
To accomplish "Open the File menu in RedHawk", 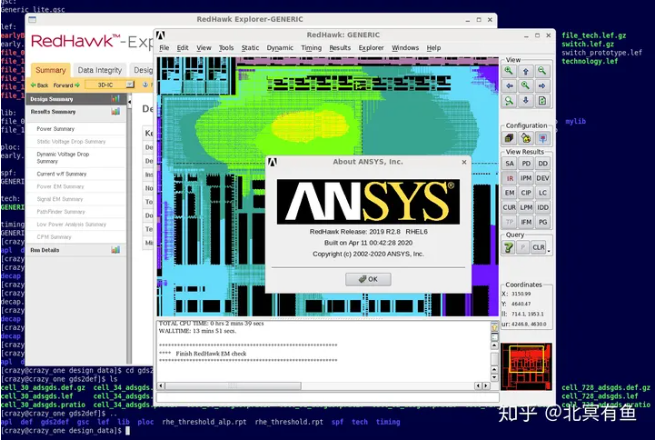I will [165, 48].
